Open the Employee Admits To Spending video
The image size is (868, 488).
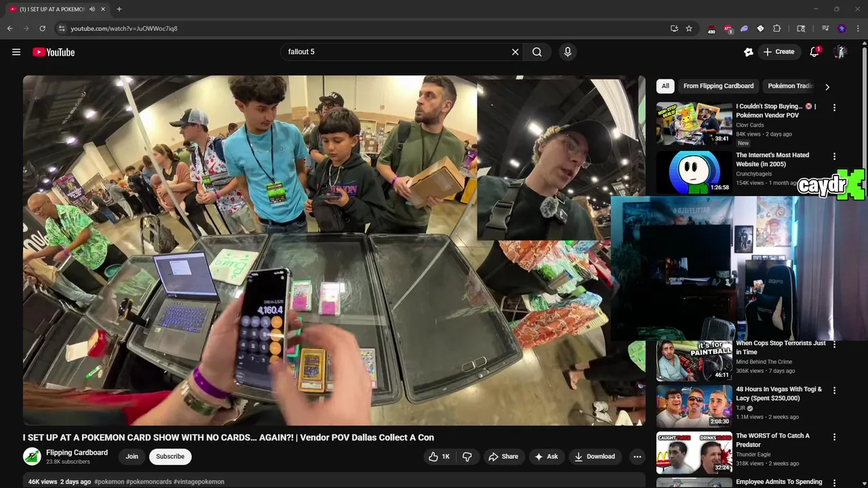click(x=778, y=482)
